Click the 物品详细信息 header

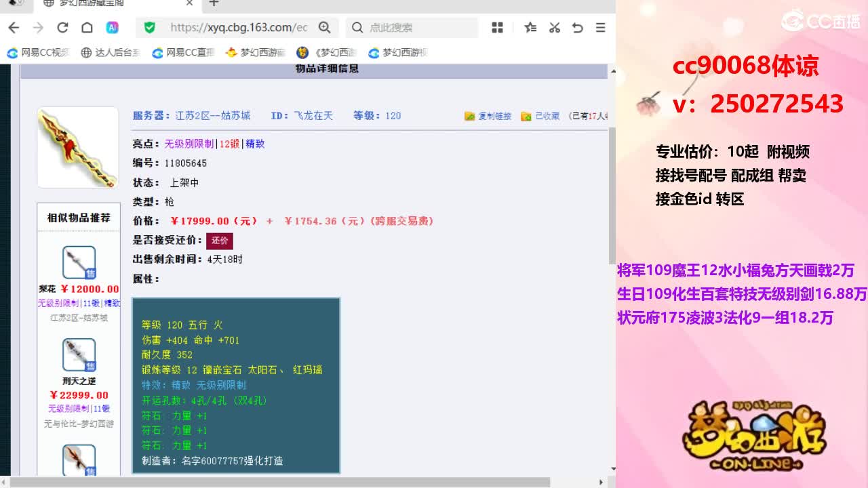(327, 69)
